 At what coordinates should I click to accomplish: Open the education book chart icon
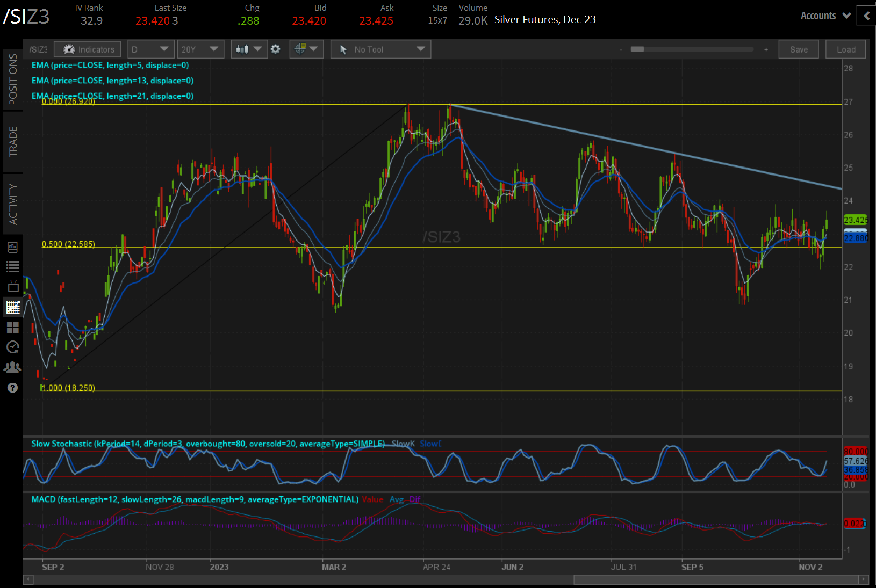tap(13, 247)
